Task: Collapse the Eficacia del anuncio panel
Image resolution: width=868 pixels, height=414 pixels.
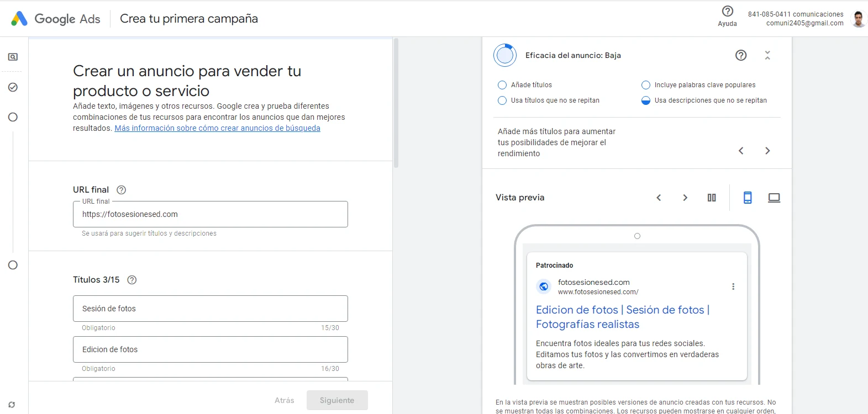Action: (767, 55)
